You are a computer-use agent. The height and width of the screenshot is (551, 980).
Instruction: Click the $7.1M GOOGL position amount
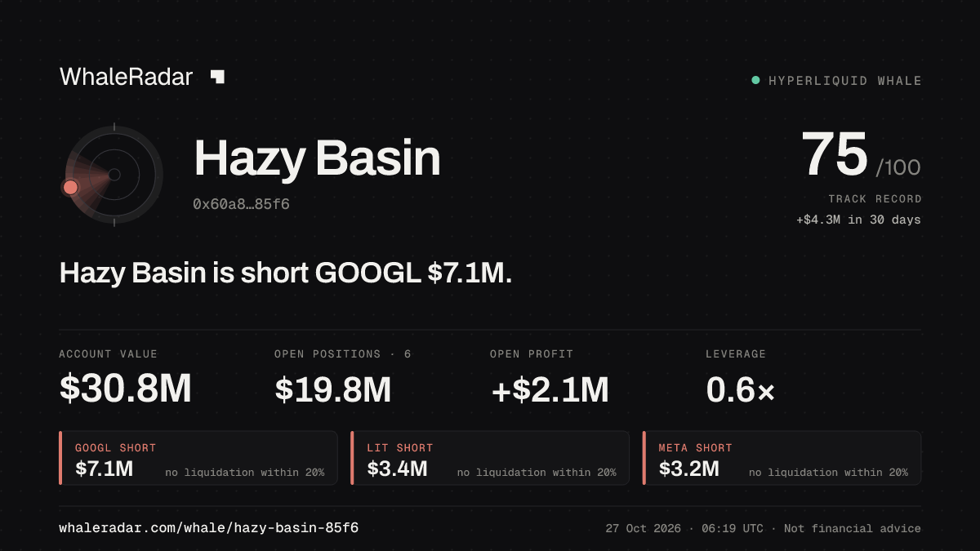(x=105, y=469)
